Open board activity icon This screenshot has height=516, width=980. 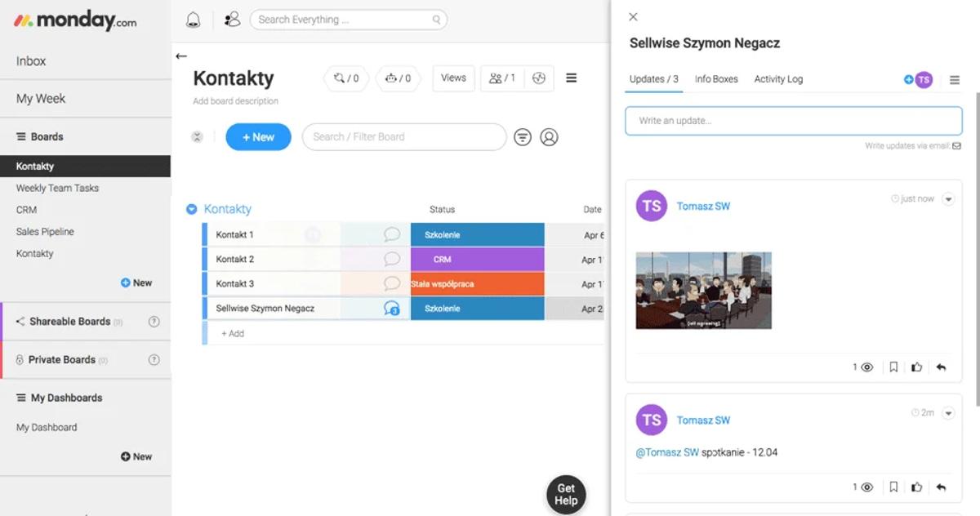click(538, 78)
